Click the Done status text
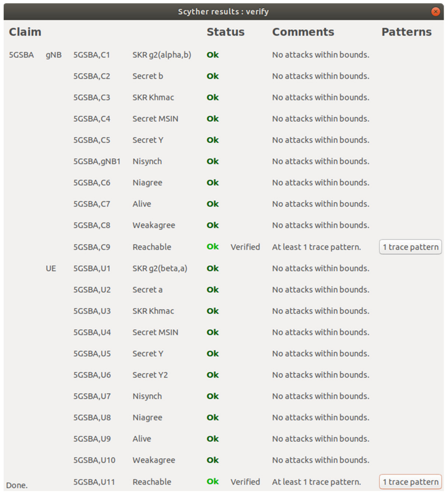This screenshot has width=448, height=495. [17, 485]
